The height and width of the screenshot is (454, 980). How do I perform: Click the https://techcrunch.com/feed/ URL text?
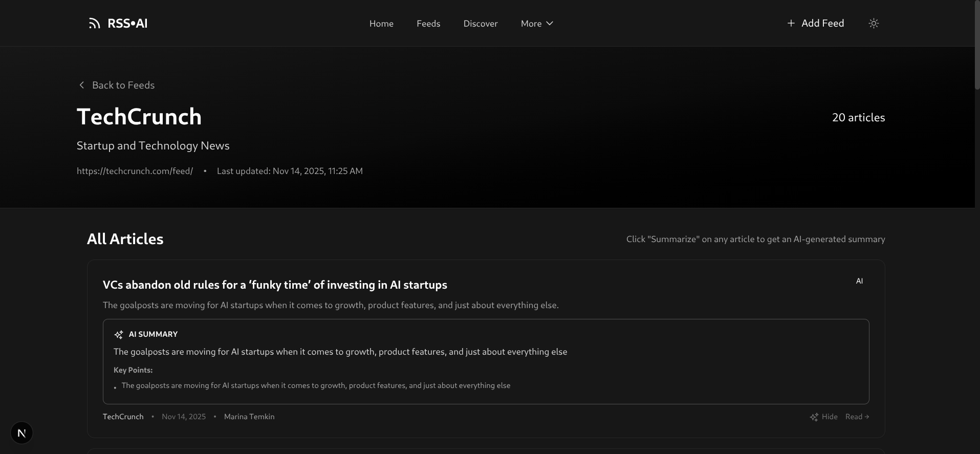point(135,171)
